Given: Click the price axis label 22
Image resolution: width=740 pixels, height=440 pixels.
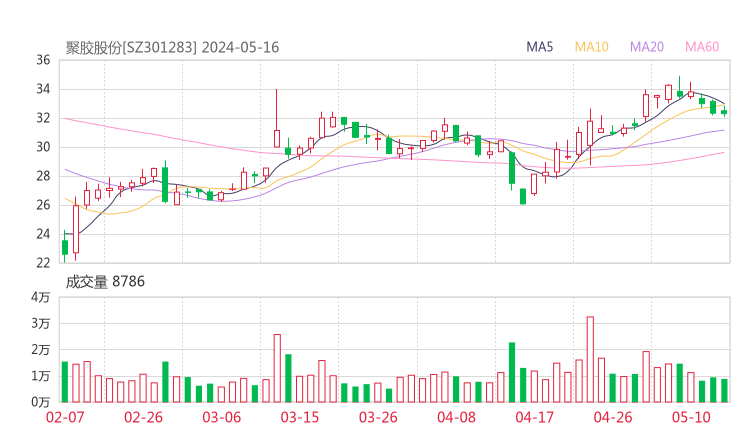Looking at the screenshot, I should [43, 263].
